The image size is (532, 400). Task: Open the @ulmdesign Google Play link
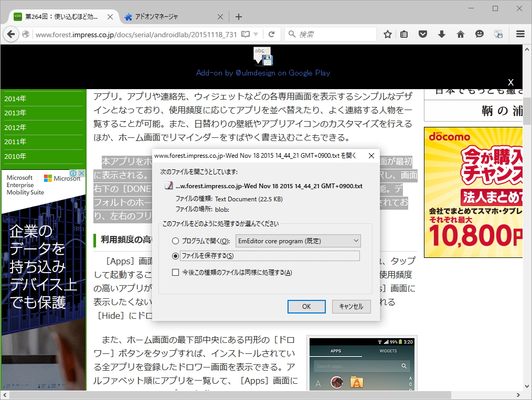[x=263, y=73]
